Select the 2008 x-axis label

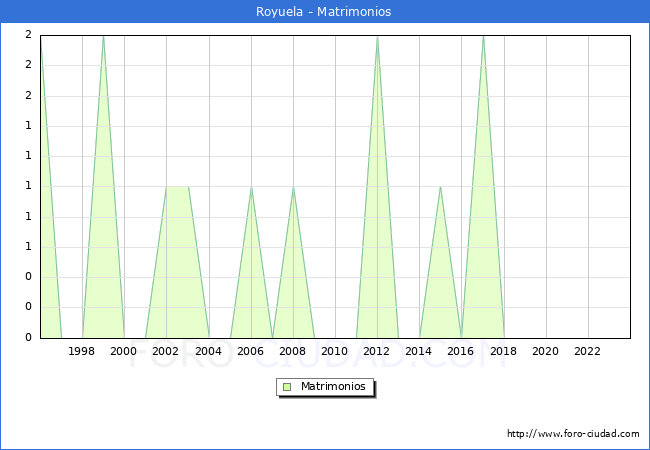[x=292, y=351]
